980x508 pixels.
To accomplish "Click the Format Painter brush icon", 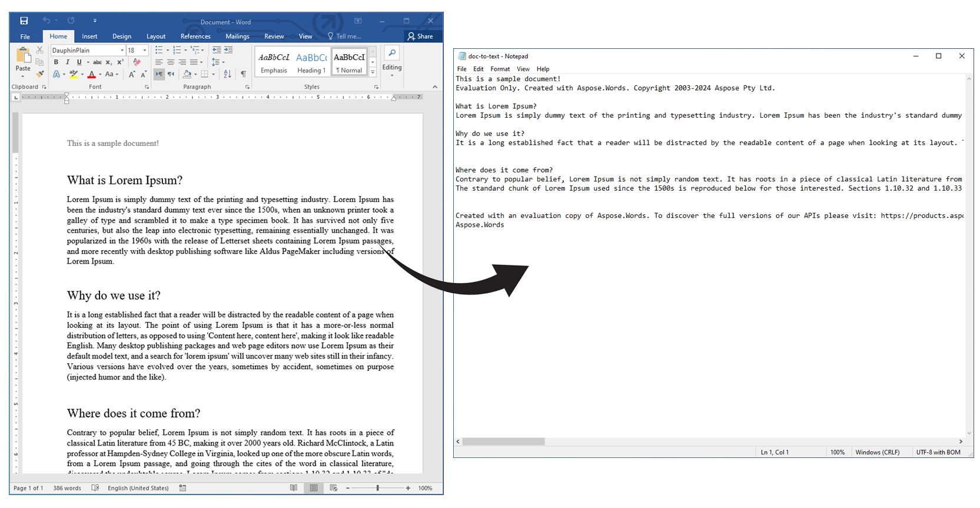I will pyautogui.click(x=40, y=74).
